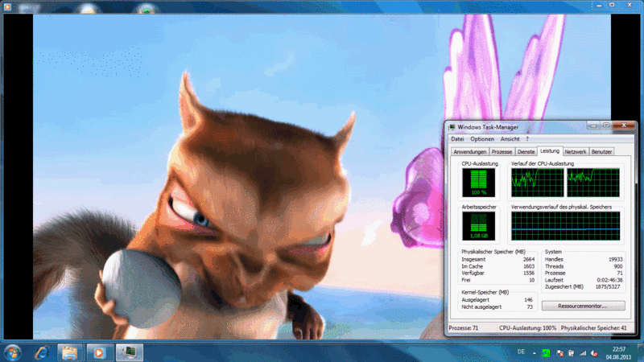Open the Optionen menu
644x362 pixels.
click(x=482, y=139)
